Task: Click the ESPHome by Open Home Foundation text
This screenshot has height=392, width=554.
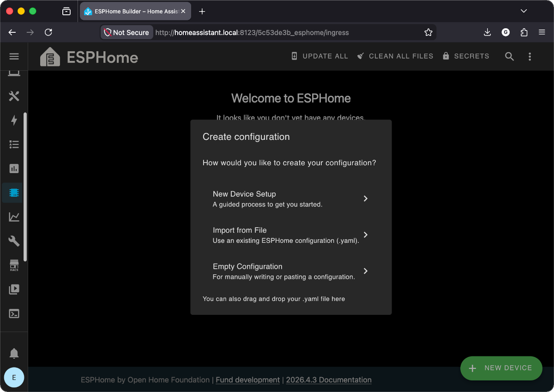Action: click(145, 380)
